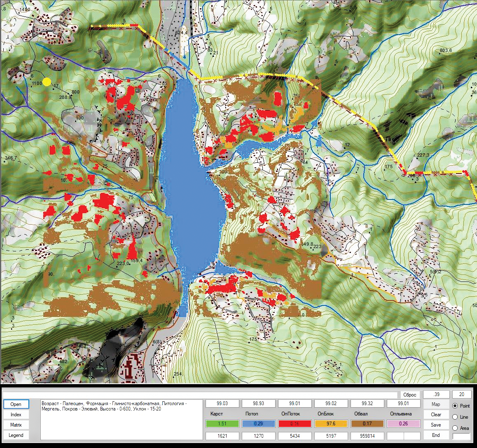Click the Save button
This screenshot has height=448, width=477.
click(x=436, y=425)
